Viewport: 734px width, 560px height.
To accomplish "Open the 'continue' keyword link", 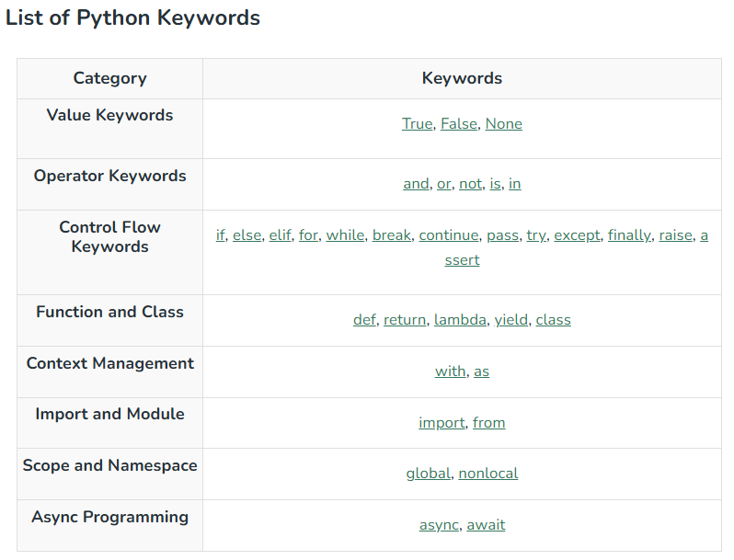I will coord(449,235).
